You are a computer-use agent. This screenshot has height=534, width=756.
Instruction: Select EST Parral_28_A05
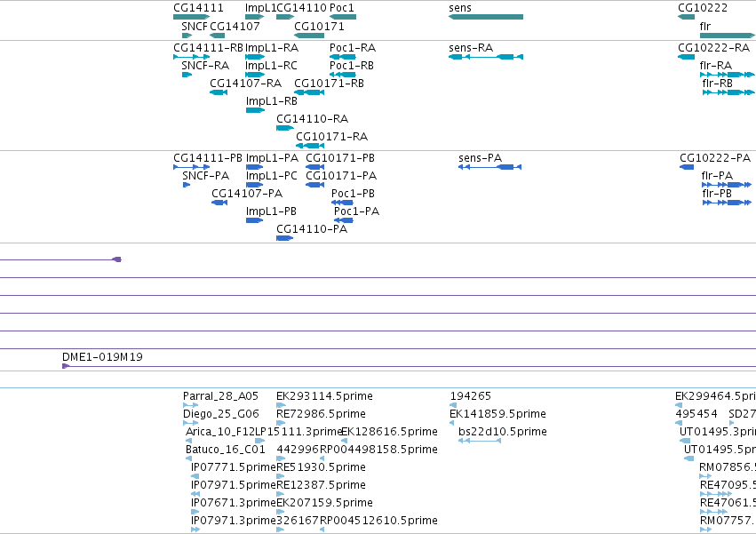point(190,405)
